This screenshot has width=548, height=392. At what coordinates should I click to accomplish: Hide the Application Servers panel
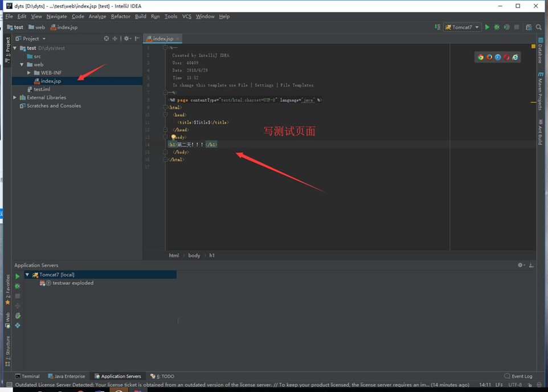(x=531, y=265)
